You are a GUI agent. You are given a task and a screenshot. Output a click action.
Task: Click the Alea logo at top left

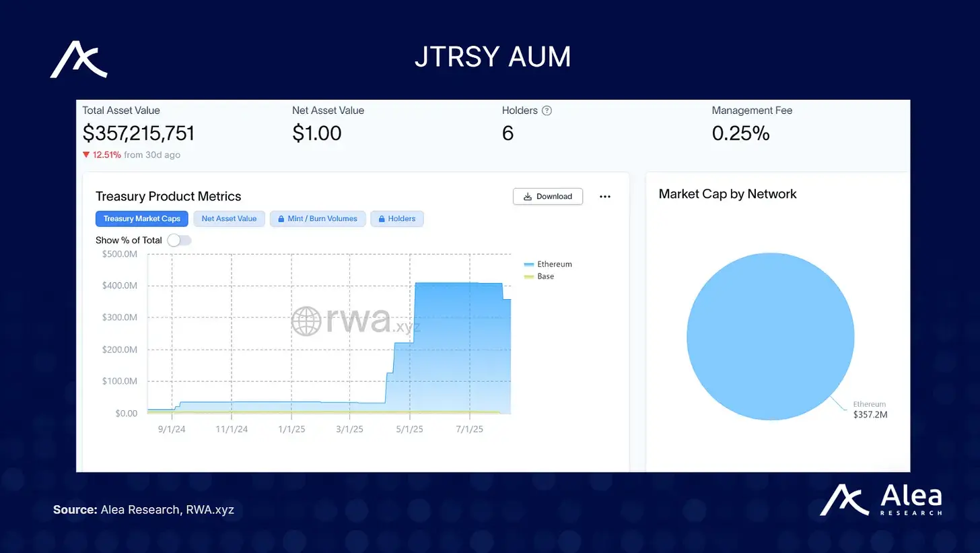[x=79, y=60]
